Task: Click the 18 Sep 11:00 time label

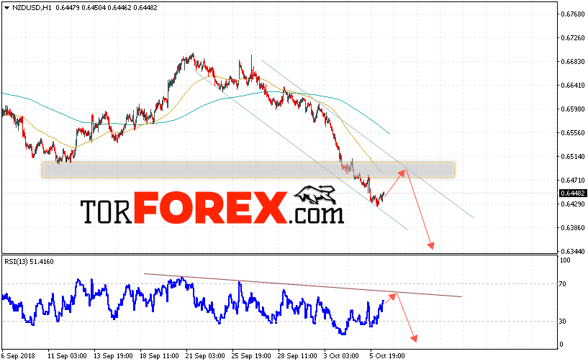Action: pyautogui.click(x=159, y=356)
